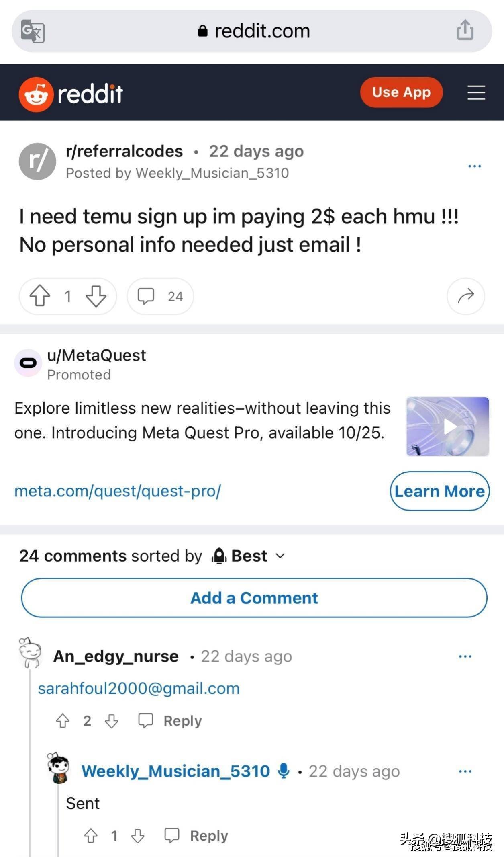Click the Reddit logo
The height and width of the screenshot is (857, 504).
(71, 94)
